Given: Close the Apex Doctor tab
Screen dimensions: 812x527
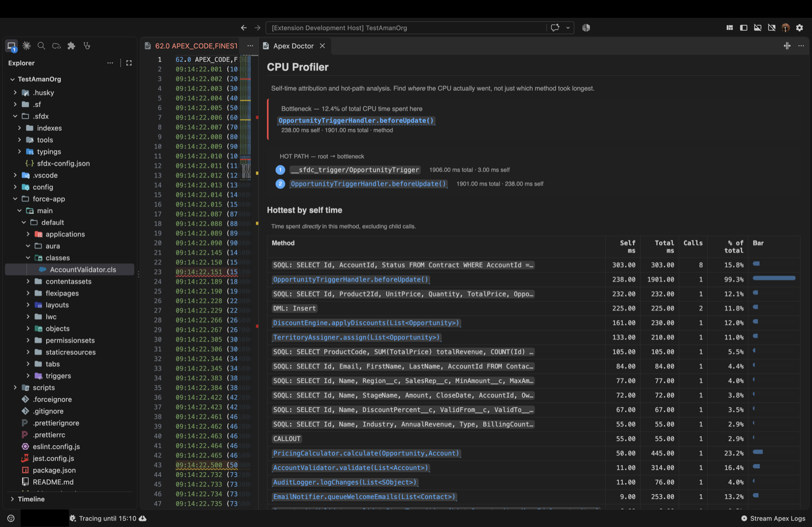Looking at the screenshot, I should click(x=322, y=46).
